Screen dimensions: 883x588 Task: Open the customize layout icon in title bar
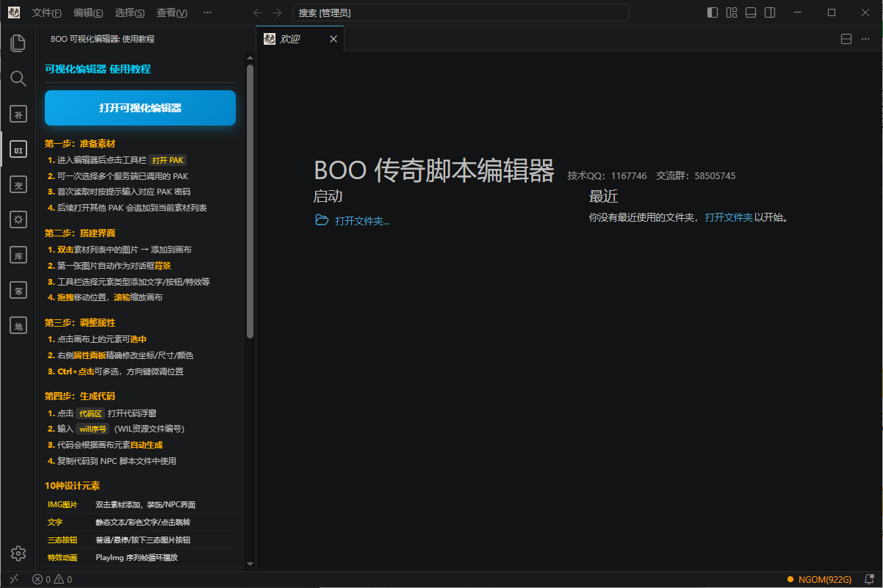point(732,12)
